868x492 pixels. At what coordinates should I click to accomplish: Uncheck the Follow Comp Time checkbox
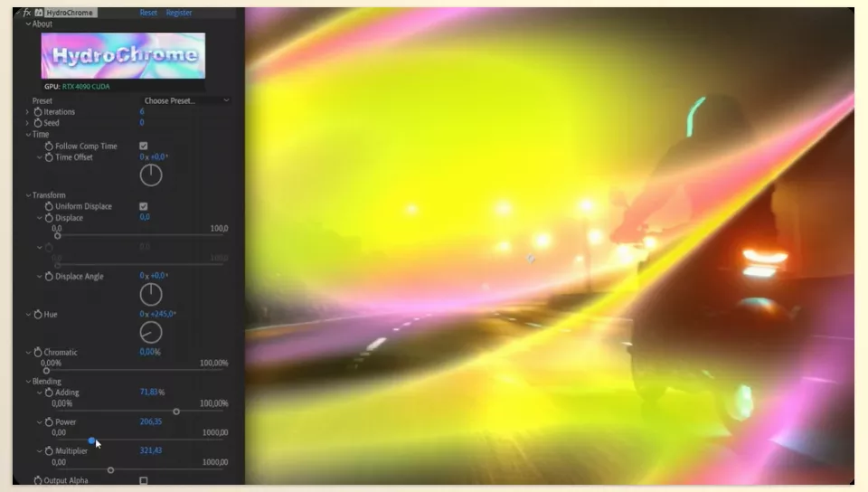pyautogui.click(x=144, y=147)
